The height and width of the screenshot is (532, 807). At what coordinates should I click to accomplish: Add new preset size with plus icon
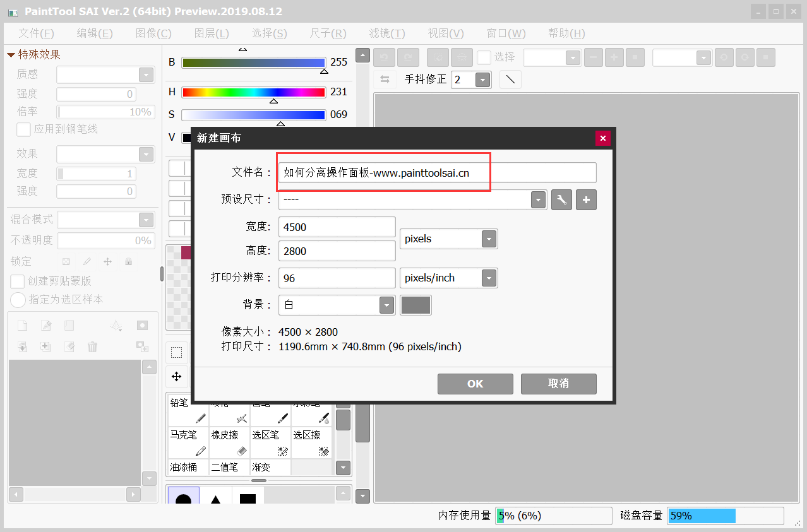click(586, 200)
